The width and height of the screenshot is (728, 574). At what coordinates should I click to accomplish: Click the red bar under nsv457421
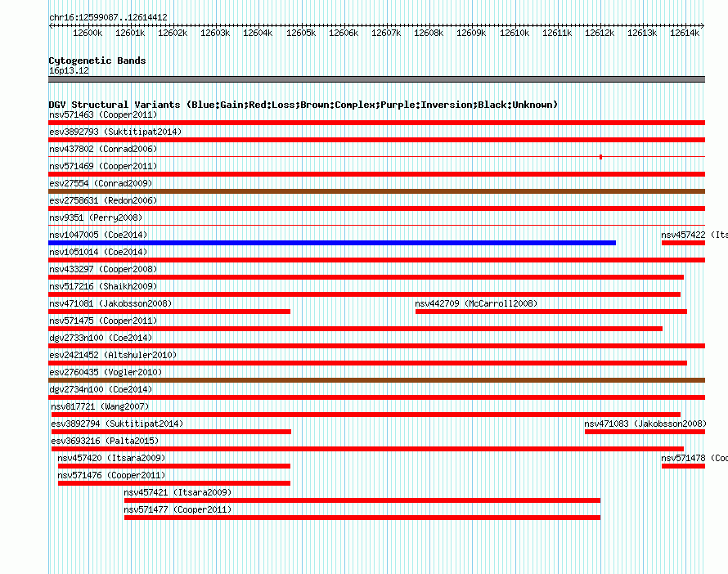(x=362, y=500)
